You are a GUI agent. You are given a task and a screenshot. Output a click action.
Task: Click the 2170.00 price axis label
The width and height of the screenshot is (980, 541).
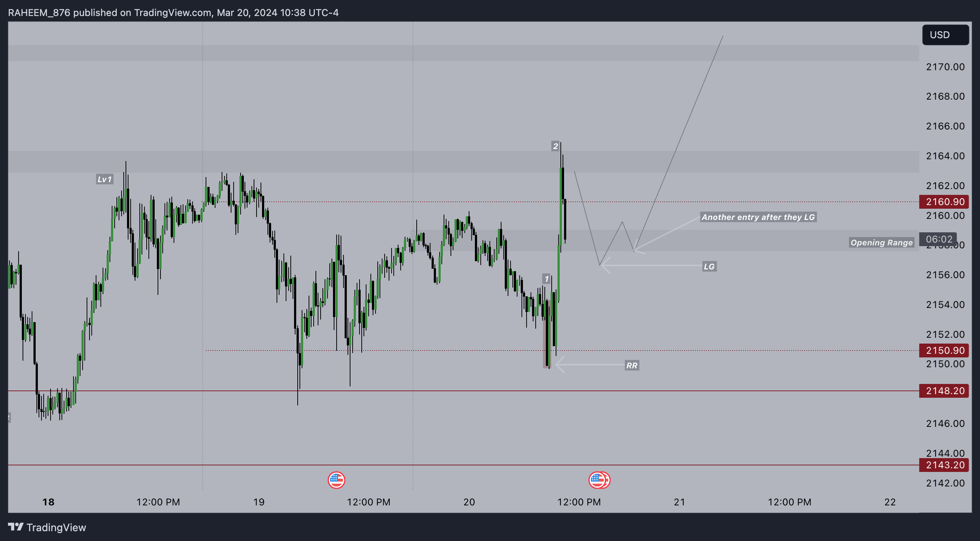coord(945,67)
